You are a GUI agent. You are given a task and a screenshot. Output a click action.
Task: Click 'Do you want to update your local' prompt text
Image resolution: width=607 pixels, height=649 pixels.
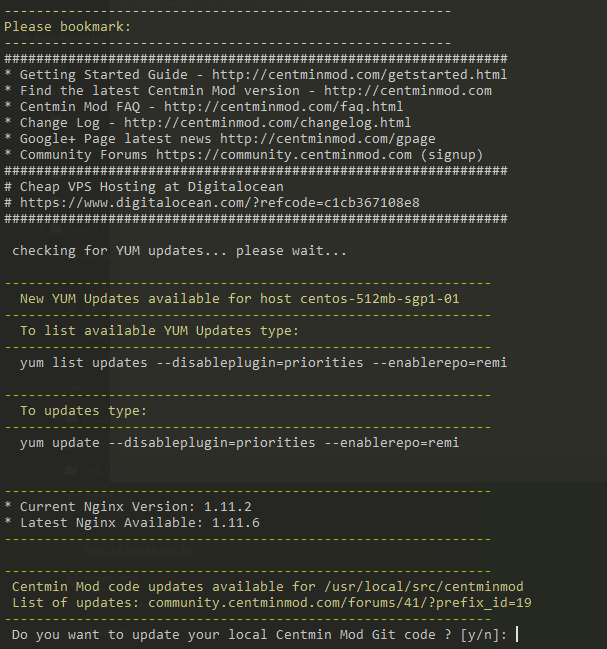pos(139,635)
